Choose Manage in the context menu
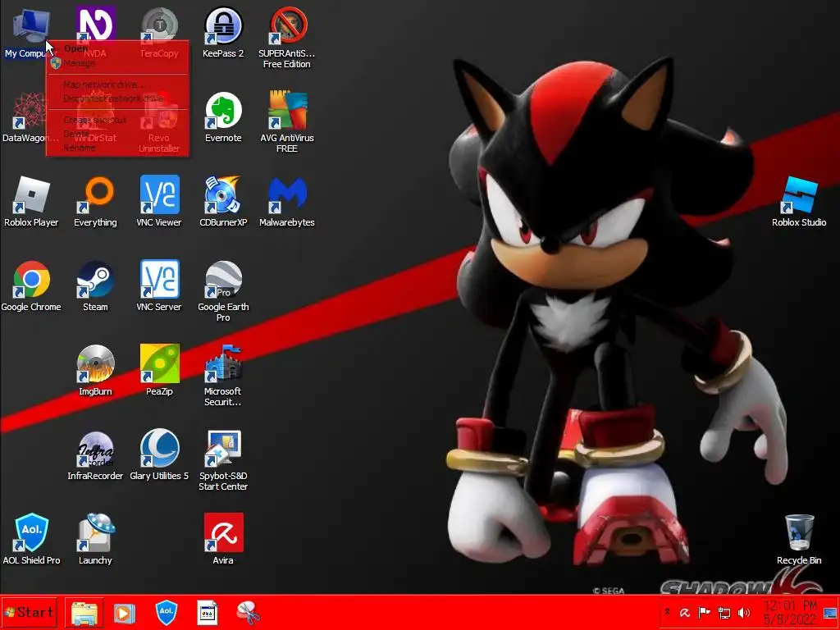The image size is (840, 630). pyautogui.click(x=118, y=63)
